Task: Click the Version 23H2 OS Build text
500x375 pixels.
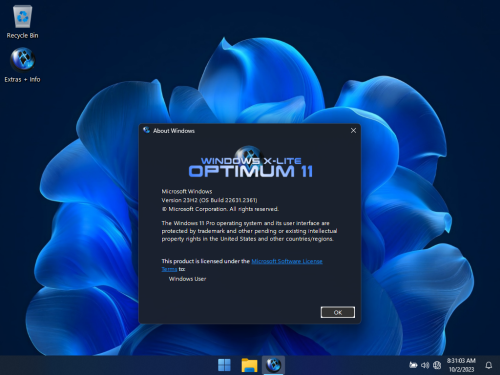Action: tap(209, 200)
